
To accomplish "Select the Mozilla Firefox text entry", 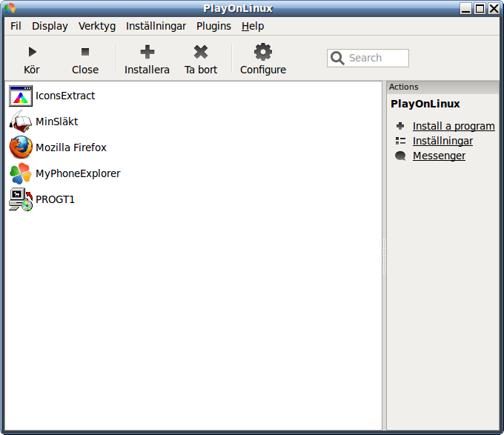I will (71, 147).
